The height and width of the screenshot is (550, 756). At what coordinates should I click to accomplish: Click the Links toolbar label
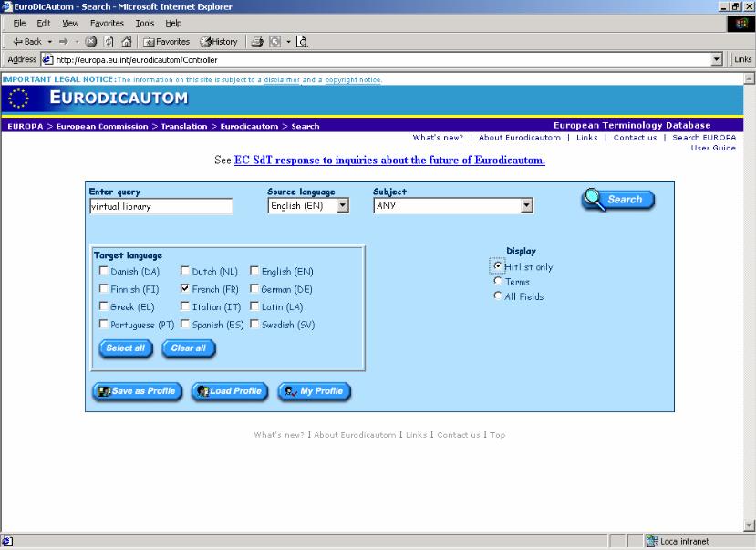click(742, 59)
